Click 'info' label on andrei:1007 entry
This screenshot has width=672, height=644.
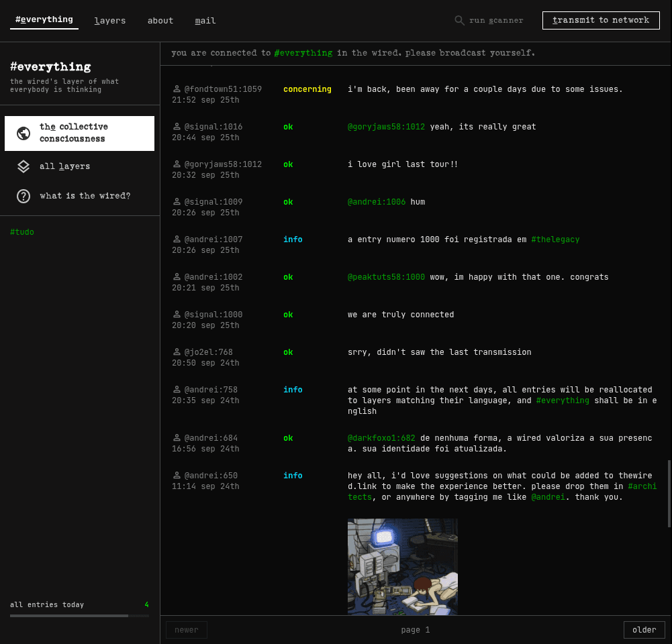pos(293,239)
